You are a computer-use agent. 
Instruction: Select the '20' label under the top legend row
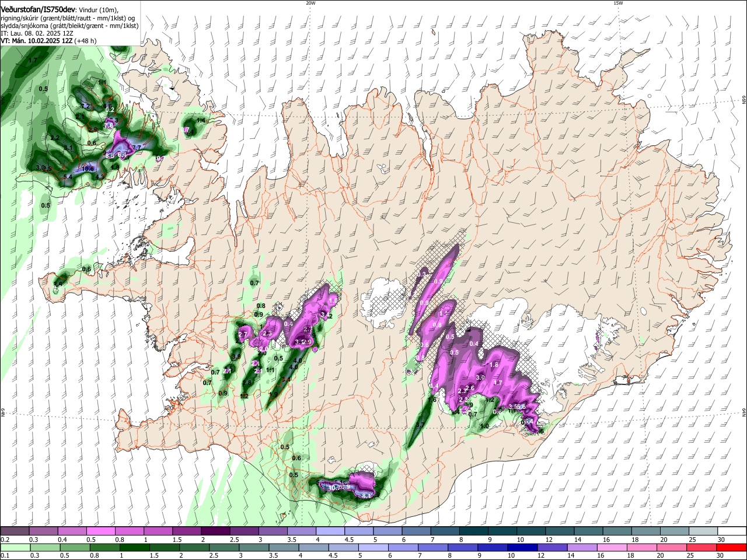pyautogui.click(x=664, y=539)
